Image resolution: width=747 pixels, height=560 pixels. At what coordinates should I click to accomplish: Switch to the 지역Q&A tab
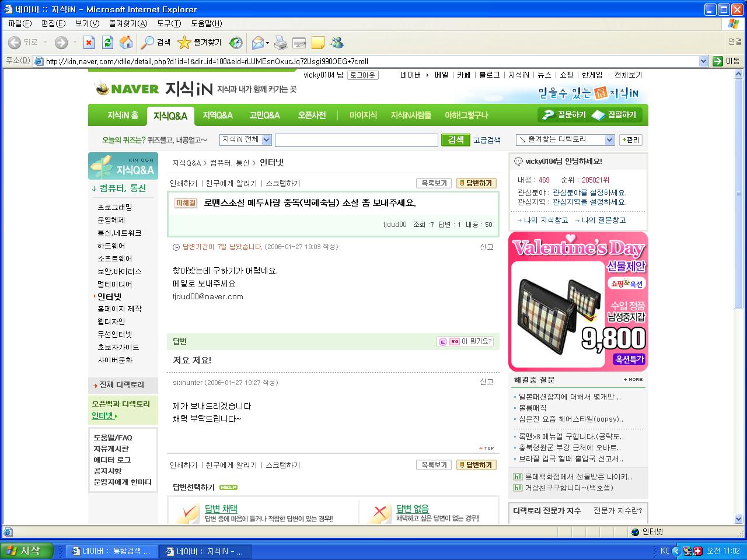point(218,116)
